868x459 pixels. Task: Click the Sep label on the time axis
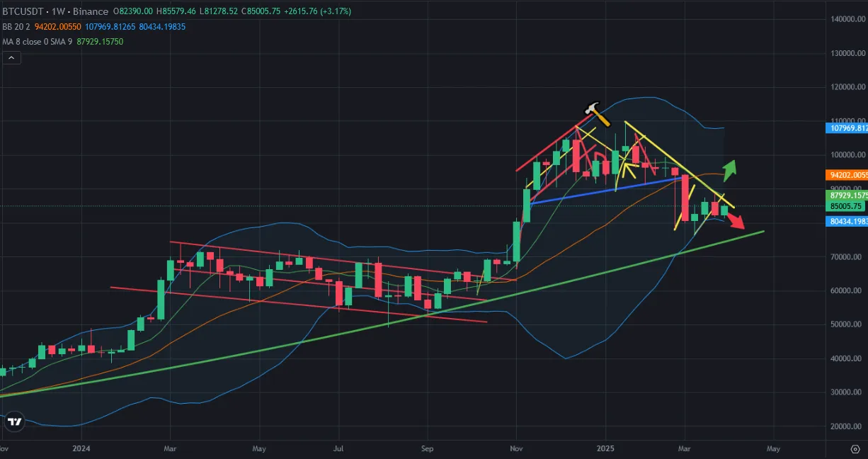(x=427, y=449)
